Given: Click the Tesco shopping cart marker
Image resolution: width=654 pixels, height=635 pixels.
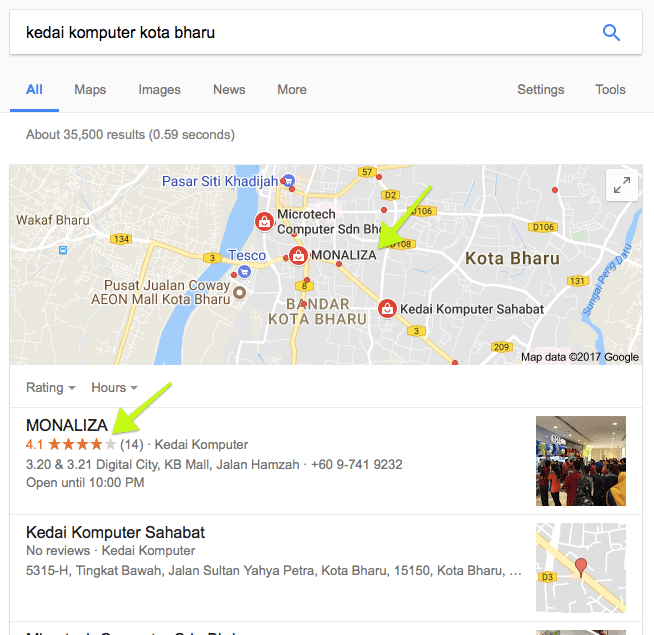Looking at the screenshot, I should [244, 272].
